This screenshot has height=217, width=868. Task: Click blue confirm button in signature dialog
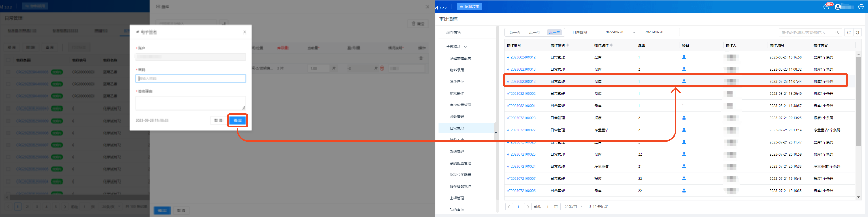[x=237, y=120]
